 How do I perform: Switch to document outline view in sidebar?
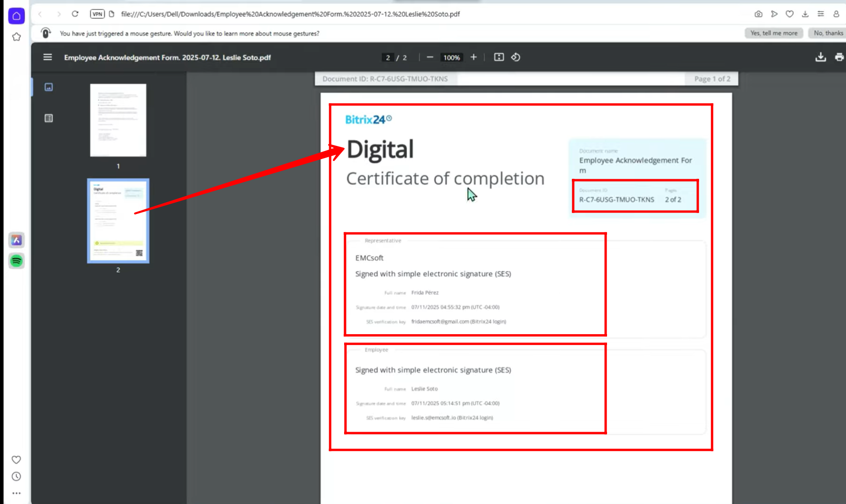click(48, 118)
